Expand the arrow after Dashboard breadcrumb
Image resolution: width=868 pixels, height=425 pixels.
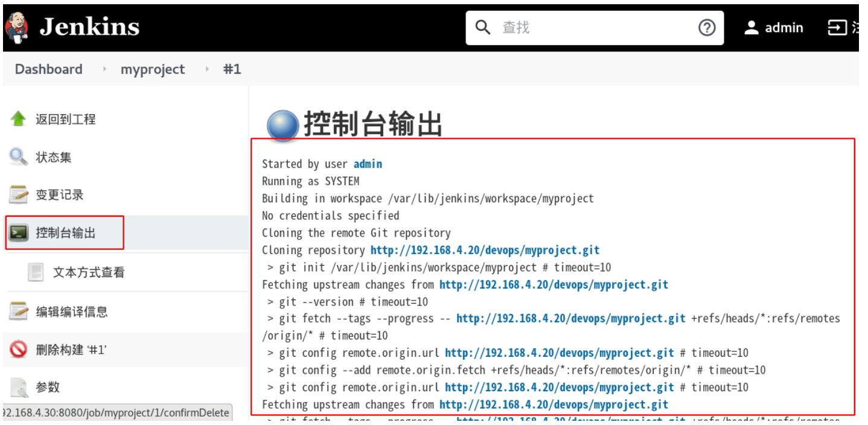(104, 69)
